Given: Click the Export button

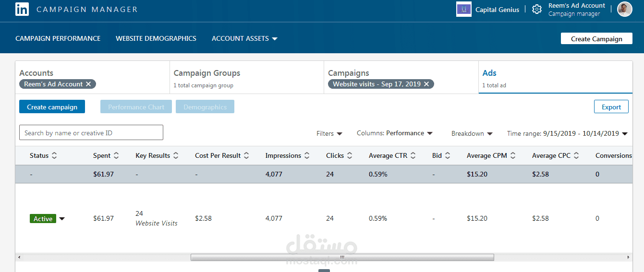Looking at the screenshot, I should (x=611, y=107).
